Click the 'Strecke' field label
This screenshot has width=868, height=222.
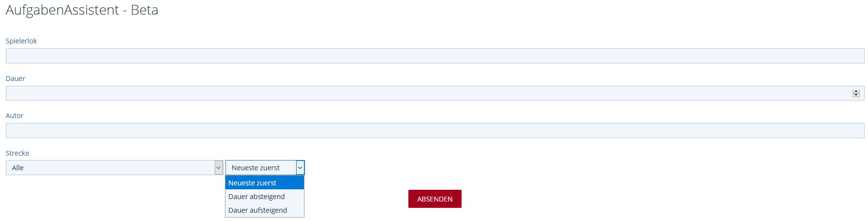click(18, 153)
